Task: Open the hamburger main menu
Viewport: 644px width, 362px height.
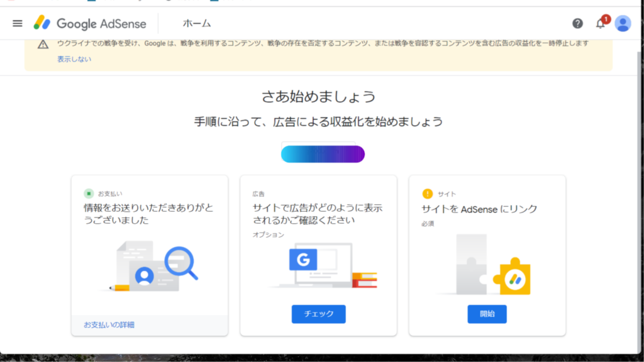Action: pyautogui.click(x=17, y=23)
